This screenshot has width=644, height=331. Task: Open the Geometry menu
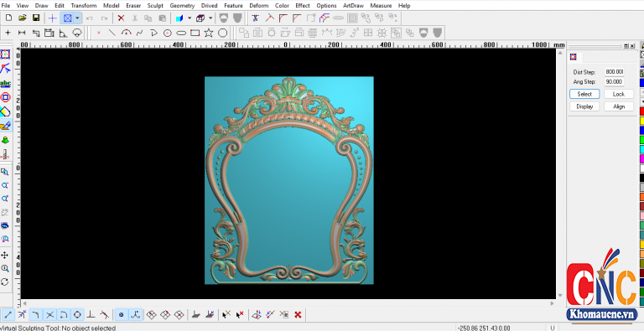pyautogui.click(x=182, y=6)
